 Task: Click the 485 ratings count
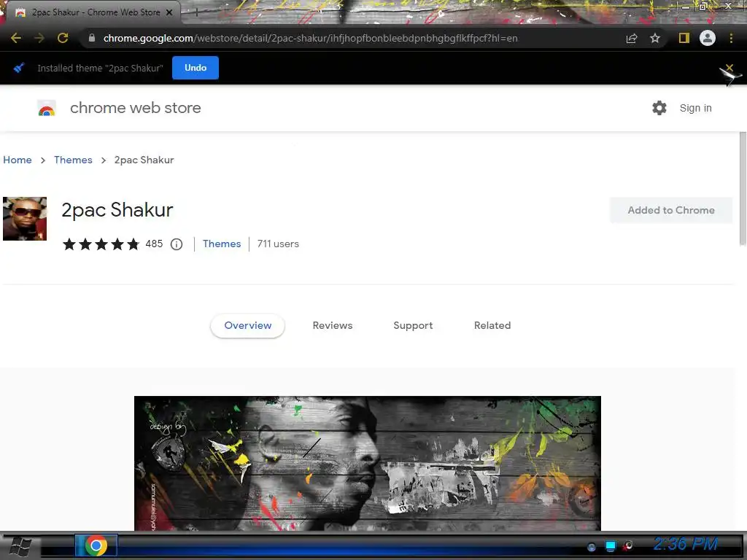[x=154, y=244]
